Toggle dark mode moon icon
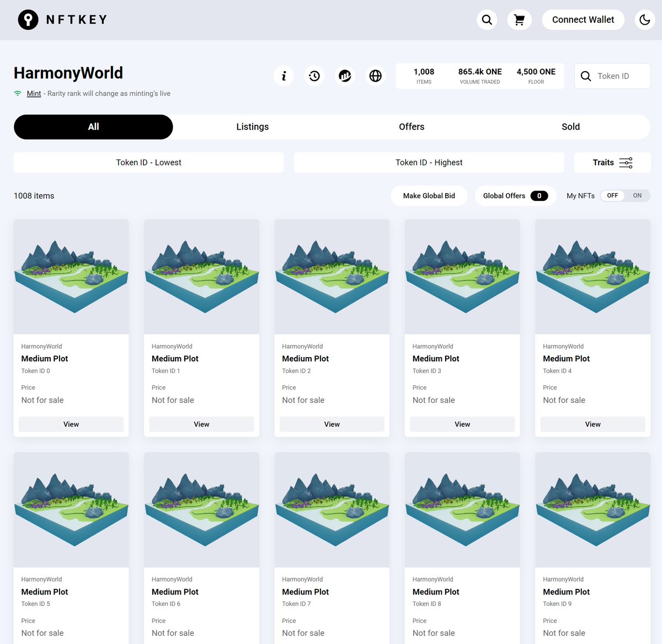This screenshot has width=662, height=644. tap(644, 20)
